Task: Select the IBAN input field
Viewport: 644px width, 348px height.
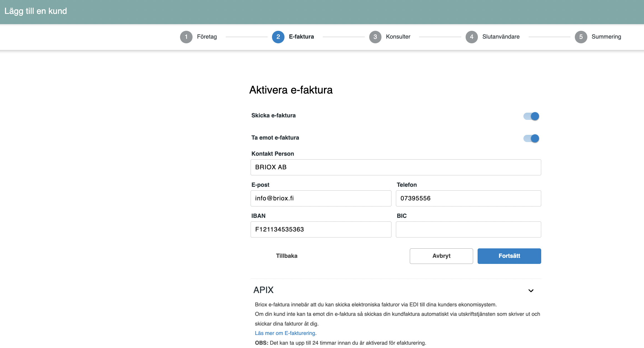Action: click(321, 230)
